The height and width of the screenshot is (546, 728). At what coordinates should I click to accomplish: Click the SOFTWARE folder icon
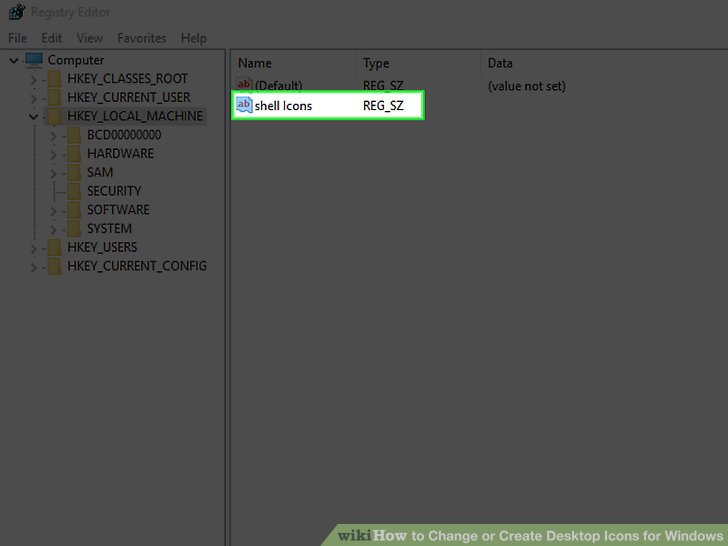(74, 210)
